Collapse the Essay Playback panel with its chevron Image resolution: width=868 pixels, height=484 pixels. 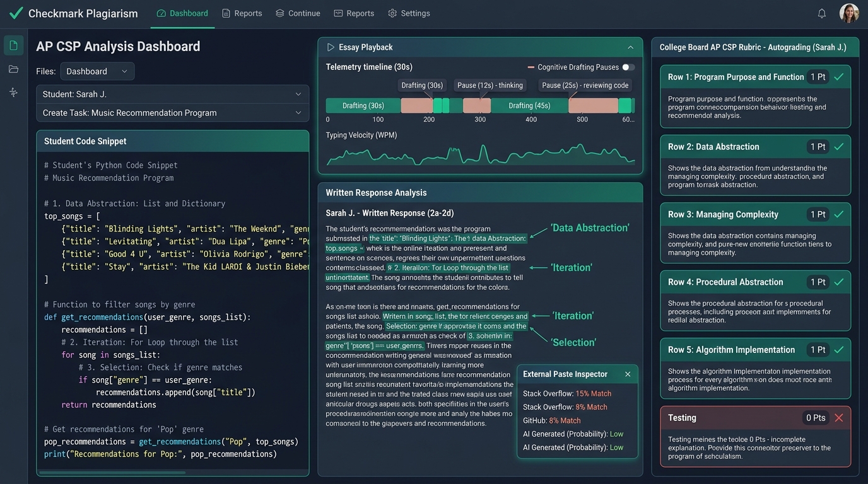coord(630,47)
